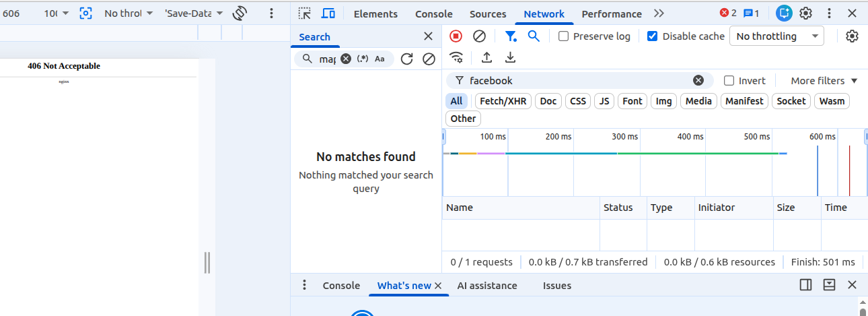
Task: Import a HAR file with upload icon
Action: pyautogui.click(x=487, y=57)
